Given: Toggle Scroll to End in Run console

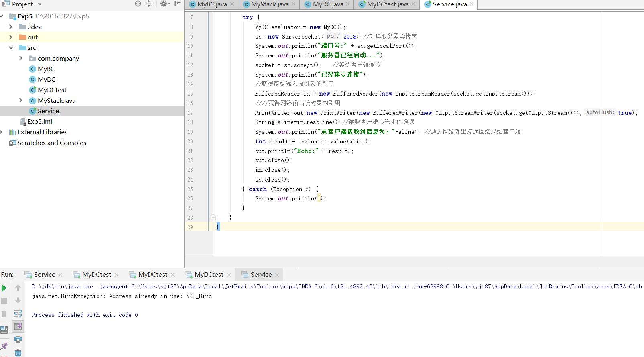Looking at the screenshot, I should click(x=18, y=326).
